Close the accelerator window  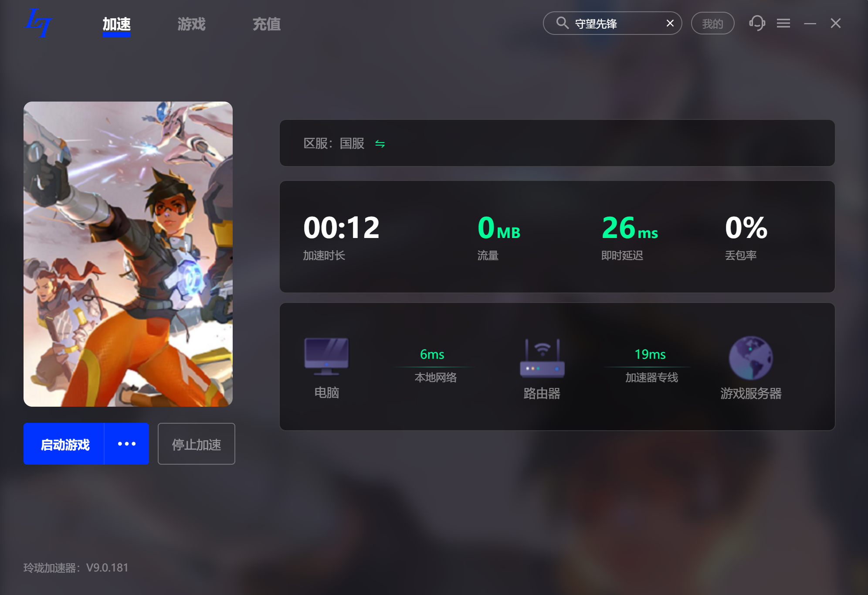pyautogui.click(x=836, y=23)
